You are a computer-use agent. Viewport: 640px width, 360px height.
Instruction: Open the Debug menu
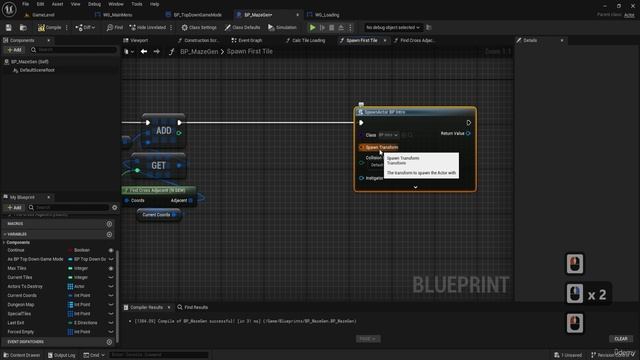coord(94,4)
